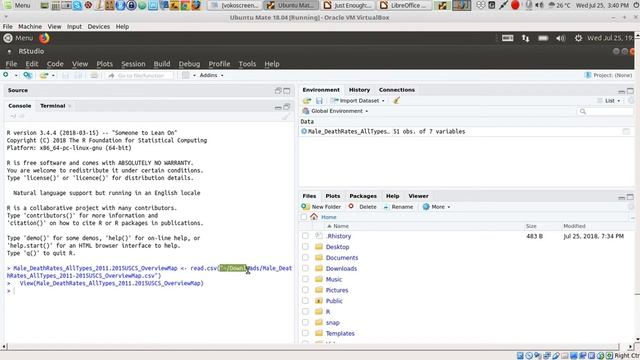The image size is (640, 360).
Task: Click the Rename button
Action: (398, 207)
